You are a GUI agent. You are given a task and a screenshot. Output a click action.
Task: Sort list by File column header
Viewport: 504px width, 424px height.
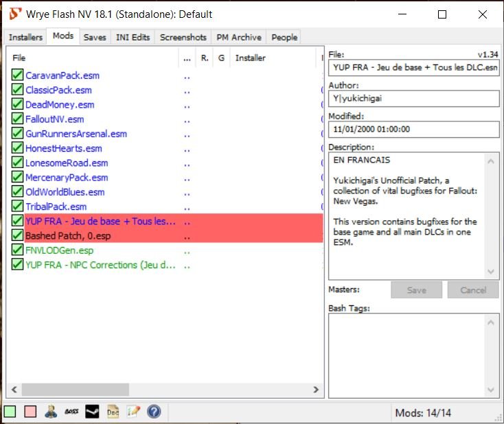(x=93, y=58)
